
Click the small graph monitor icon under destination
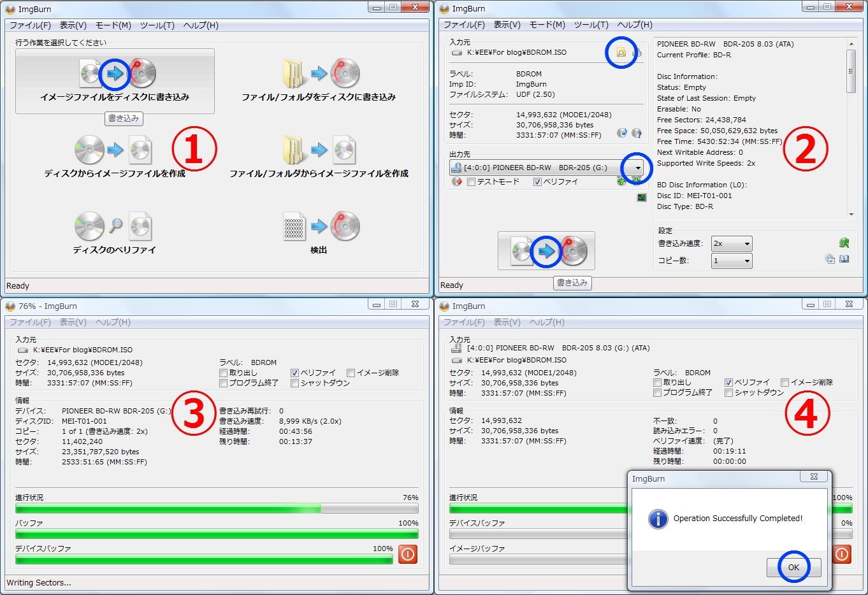(x=642, y=197)
